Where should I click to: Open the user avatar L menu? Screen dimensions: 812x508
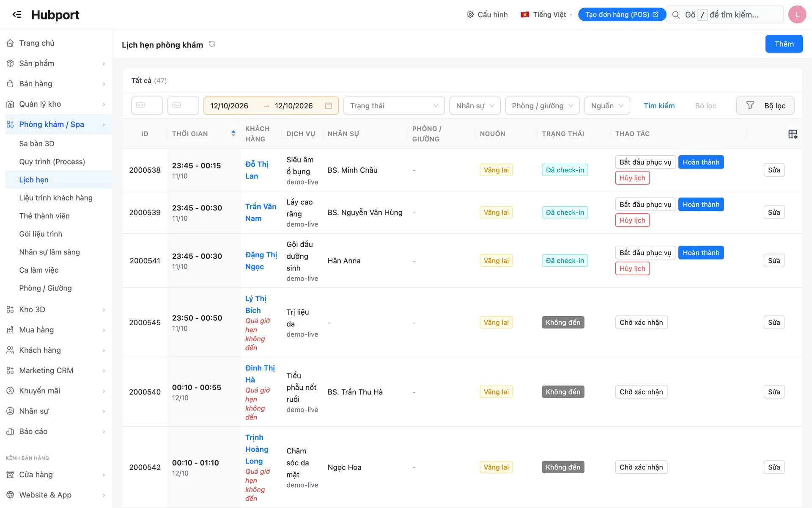pos(797,14)
